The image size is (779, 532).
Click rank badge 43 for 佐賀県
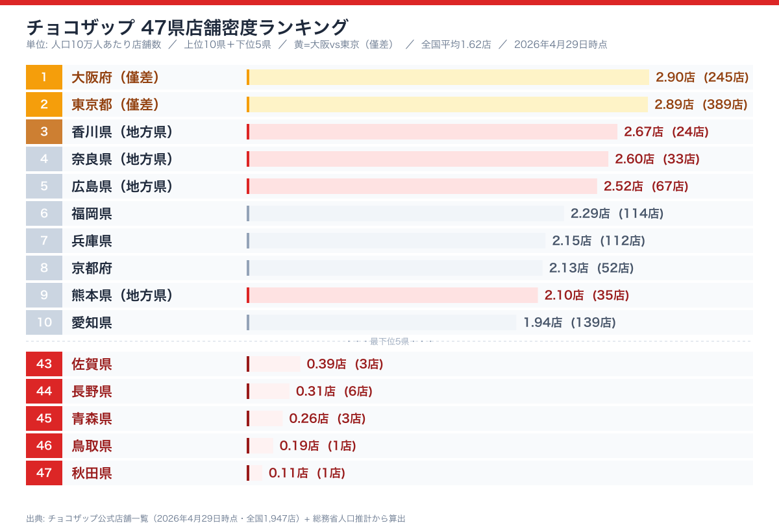[44, 364]
